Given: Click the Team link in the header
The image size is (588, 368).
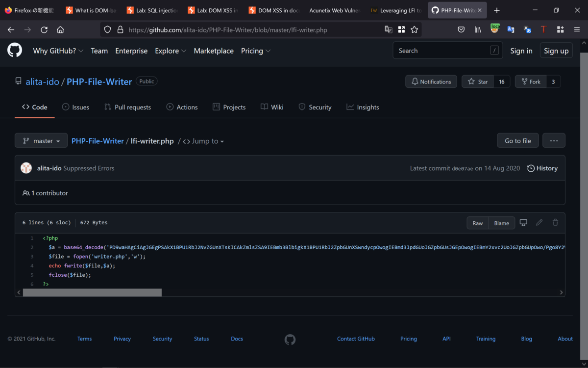Looking at the screenshot, I should 99,51.
